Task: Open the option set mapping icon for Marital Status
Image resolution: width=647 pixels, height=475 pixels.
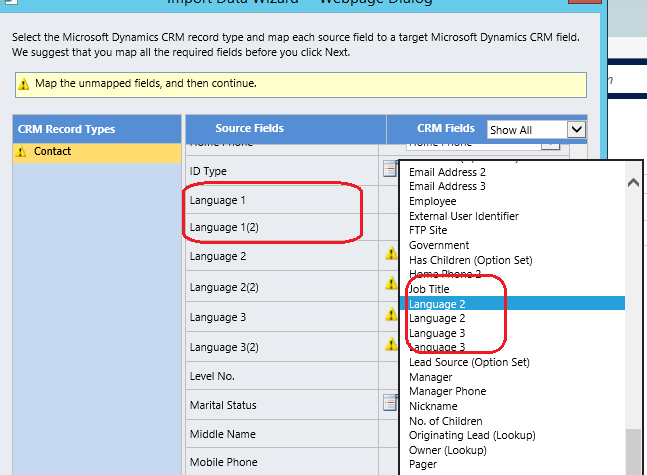Action: [x=390, y=402]
